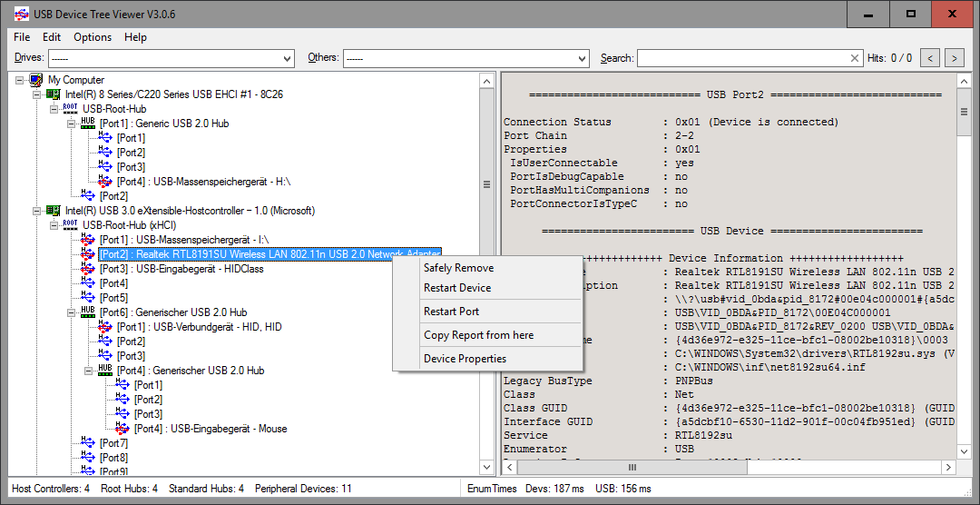Clear the search box with X icon
This screenshot has width=980, height=505.
pos(855,58)
